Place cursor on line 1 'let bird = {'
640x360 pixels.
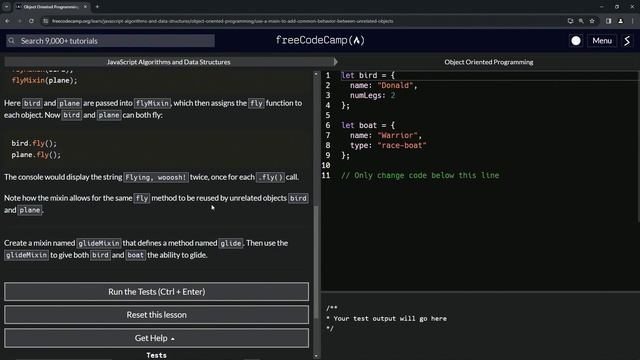pos(368,75)
